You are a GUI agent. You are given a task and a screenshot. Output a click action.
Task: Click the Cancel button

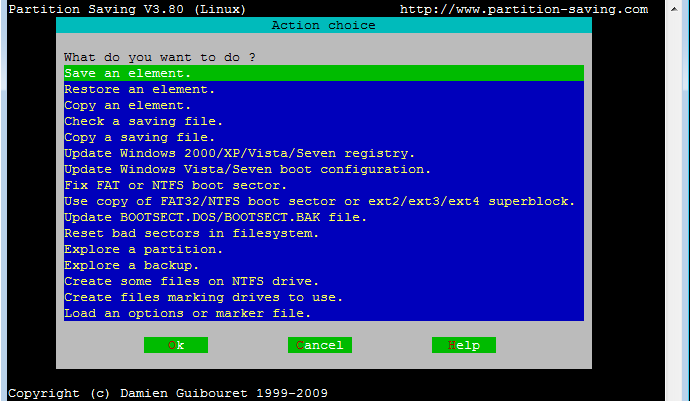(x=320, y=345)
